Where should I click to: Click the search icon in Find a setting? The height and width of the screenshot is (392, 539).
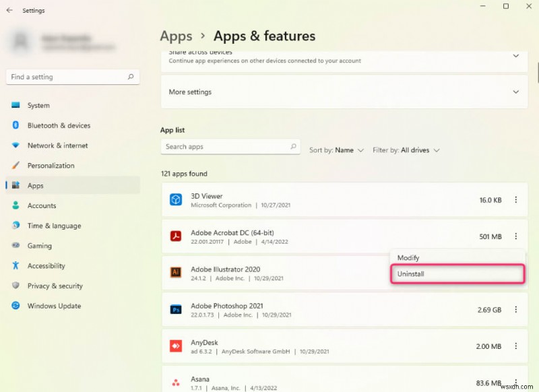pyautogui.click(x=131, y=77)
